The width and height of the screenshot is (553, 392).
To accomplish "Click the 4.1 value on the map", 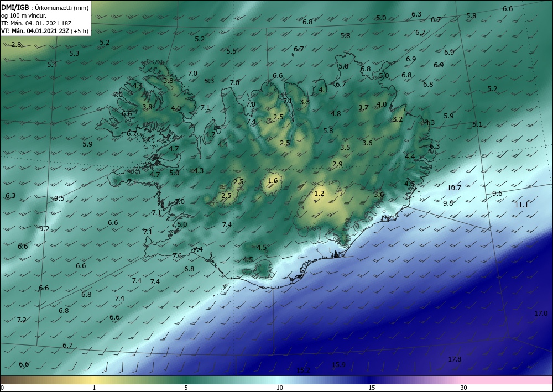I will pyautogui.click(x=324, y=90).
